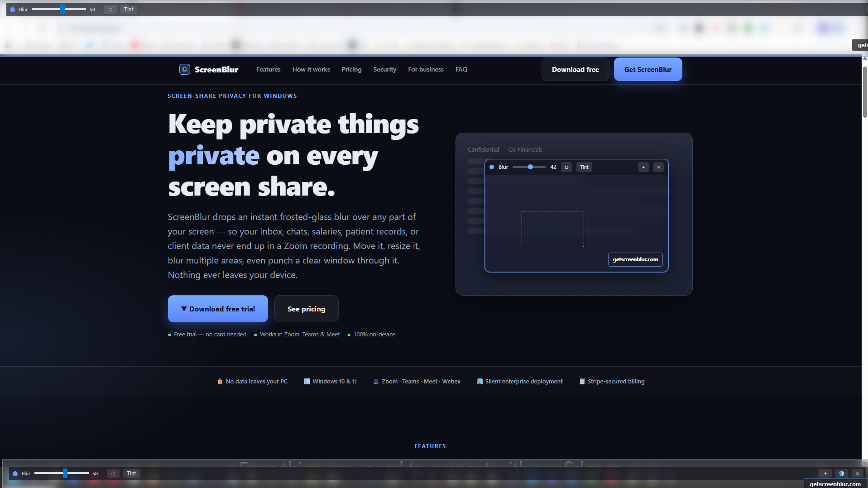Toggle Tint in the top blur overlay
The height and width of the screenshot is (488, 868).
click(129, 10)
